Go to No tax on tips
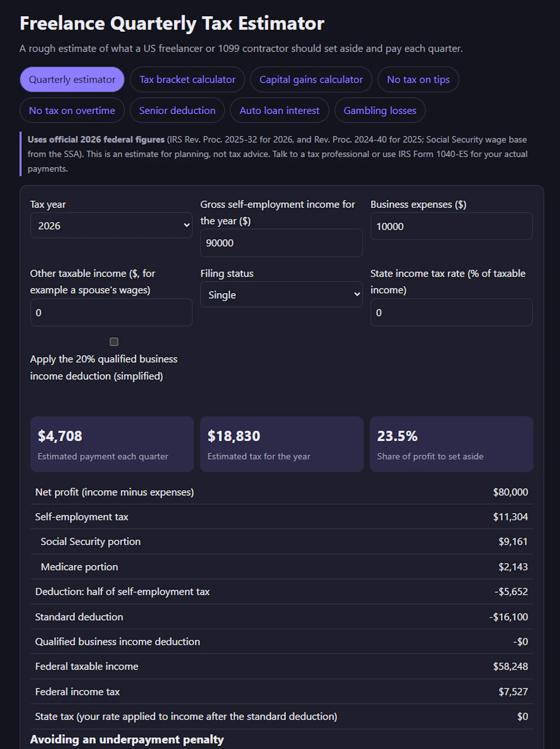The image size is (560, 749). [418, 79]
